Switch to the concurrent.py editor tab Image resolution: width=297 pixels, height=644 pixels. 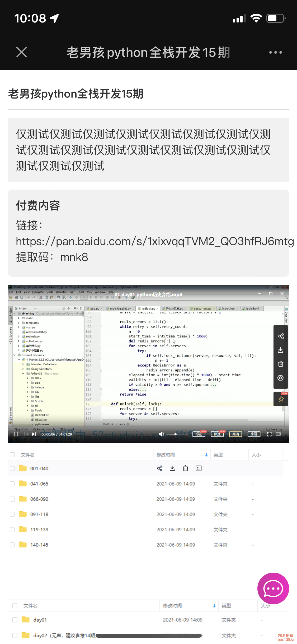click(x=202, y=309)
